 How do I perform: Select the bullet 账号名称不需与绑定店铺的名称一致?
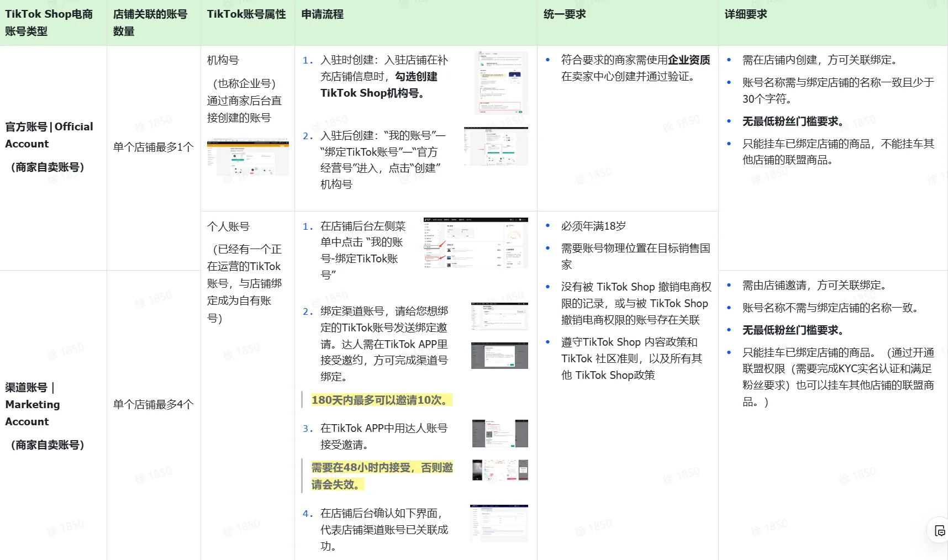pos(830,308)
